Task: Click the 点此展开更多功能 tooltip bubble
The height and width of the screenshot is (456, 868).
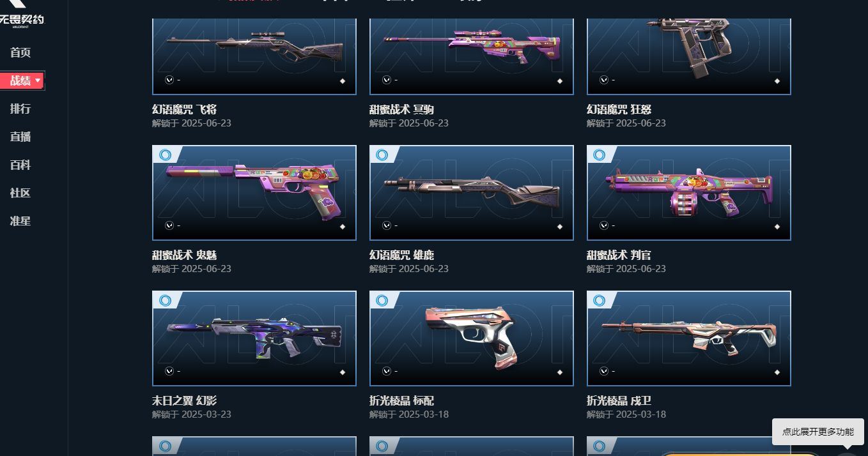Action: point(818,432)
